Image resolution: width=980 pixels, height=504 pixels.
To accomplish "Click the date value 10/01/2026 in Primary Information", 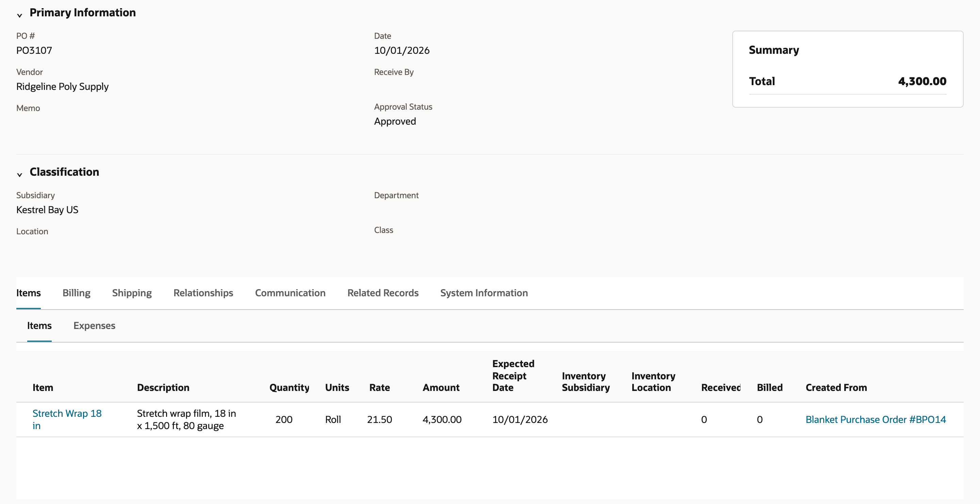I will tap(402, 50).
